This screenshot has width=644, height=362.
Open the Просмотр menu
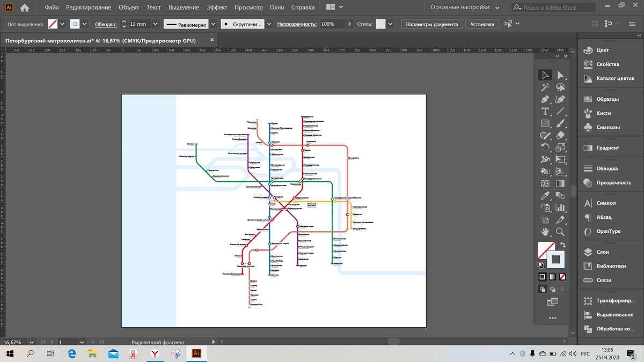[x=248, y=8]
